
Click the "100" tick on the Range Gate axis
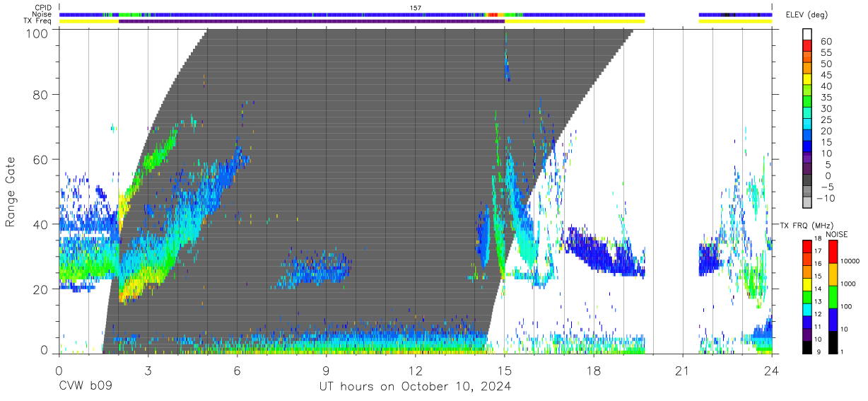coord(38,33)
